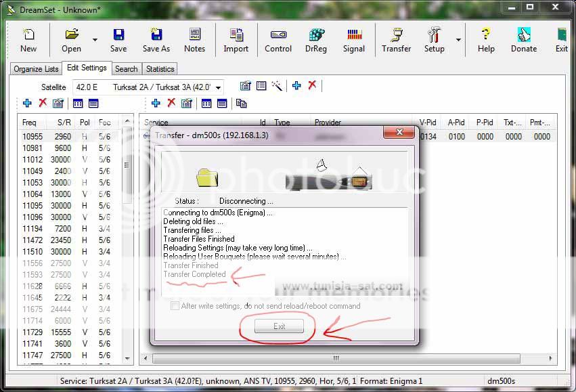Click the Save toolbar icon
Image resolution: width=576 pixels, height=392 pixels.
pyautogui.click(x=118, y=40)
